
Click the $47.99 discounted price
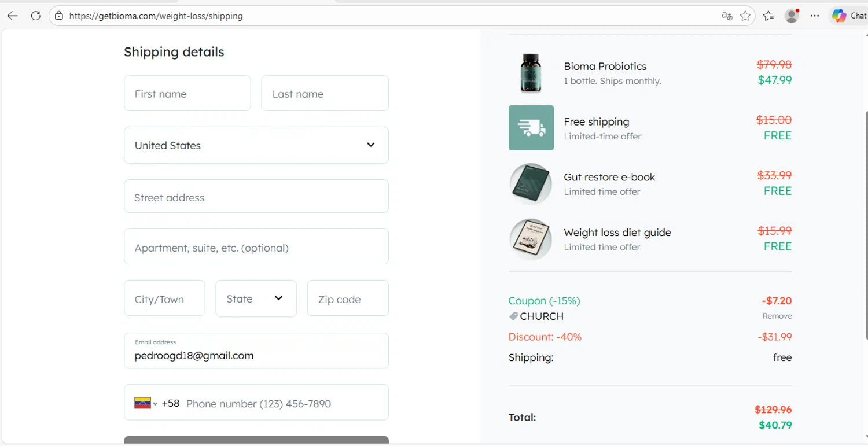coord(775,80)
